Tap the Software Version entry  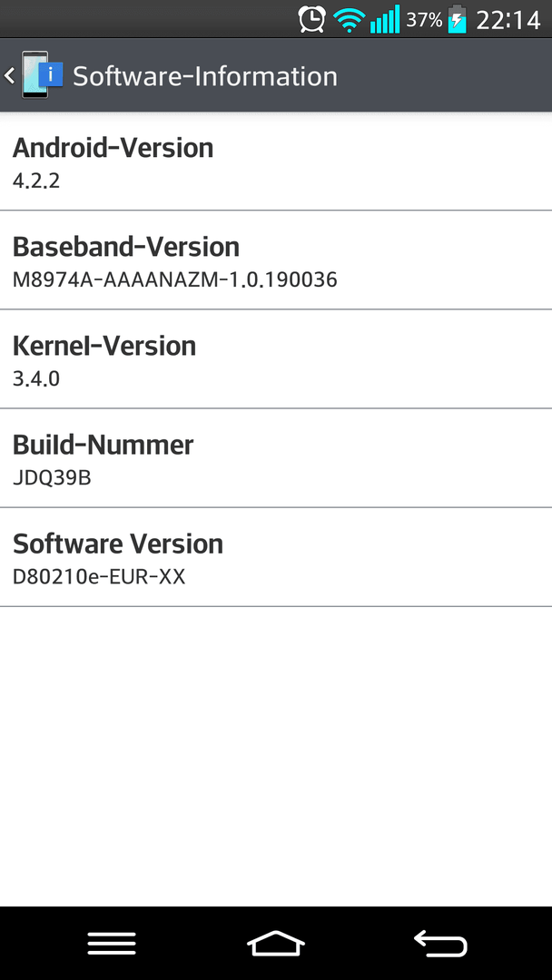(x=276, y=557)
